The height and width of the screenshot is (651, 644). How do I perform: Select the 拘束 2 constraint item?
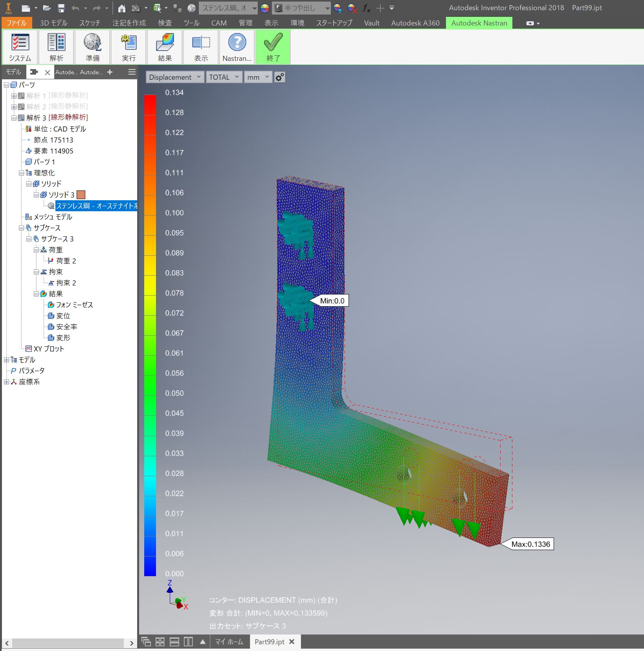66,283
